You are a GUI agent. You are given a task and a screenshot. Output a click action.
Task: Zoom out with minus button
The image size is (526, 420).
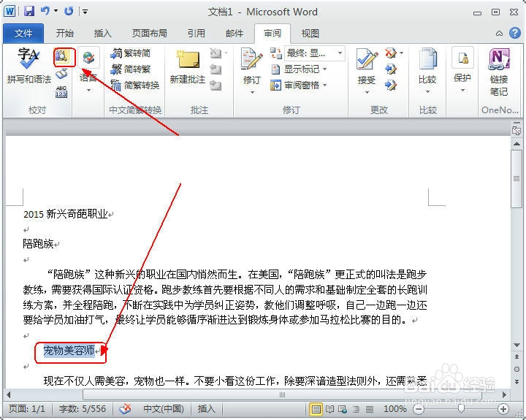[x=419, y=409]
